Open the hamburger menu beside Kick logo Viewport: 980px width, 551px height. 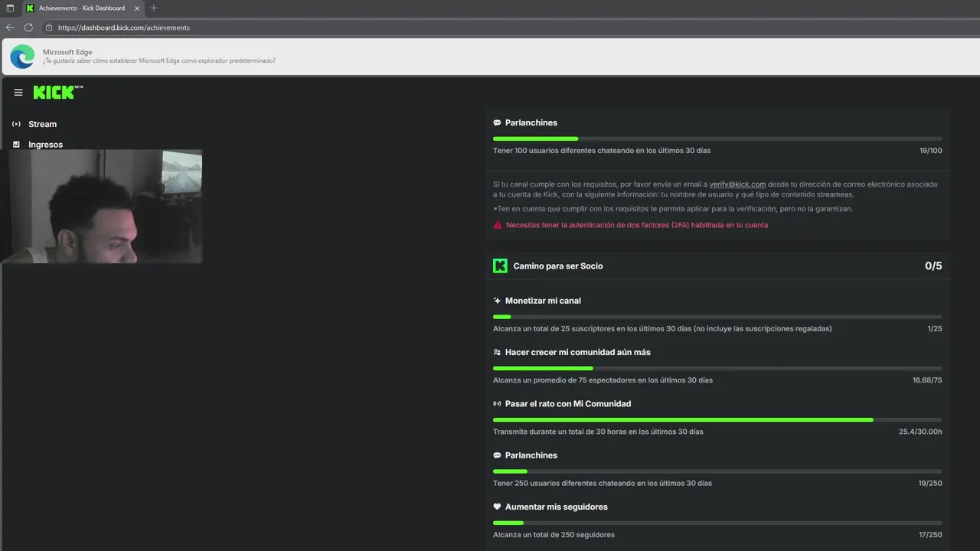point(18,93)
